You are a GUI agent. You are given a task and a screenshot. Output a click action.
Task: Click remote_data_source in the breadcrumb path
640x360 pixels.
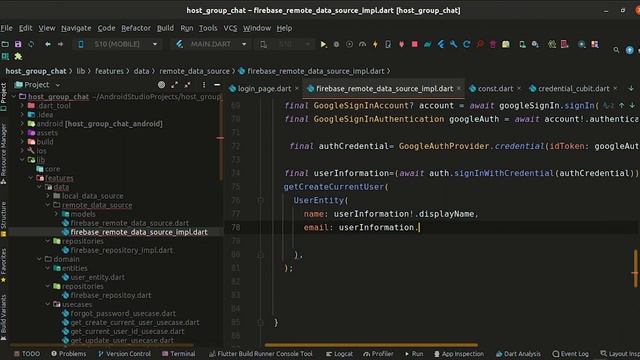[194, 71]
